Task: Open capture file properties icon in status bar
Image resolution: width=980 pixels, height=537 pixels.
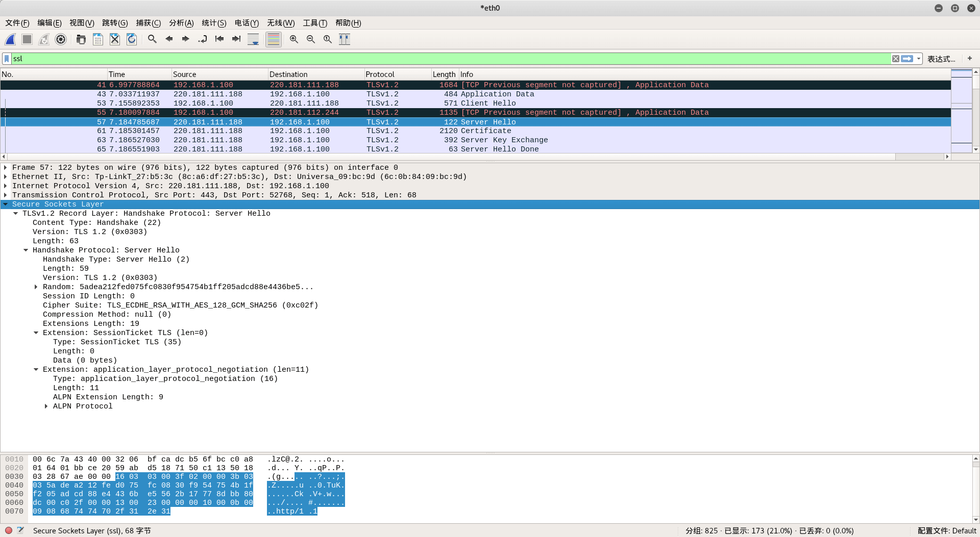Action: pyautogui.click(x=20, y=530)
